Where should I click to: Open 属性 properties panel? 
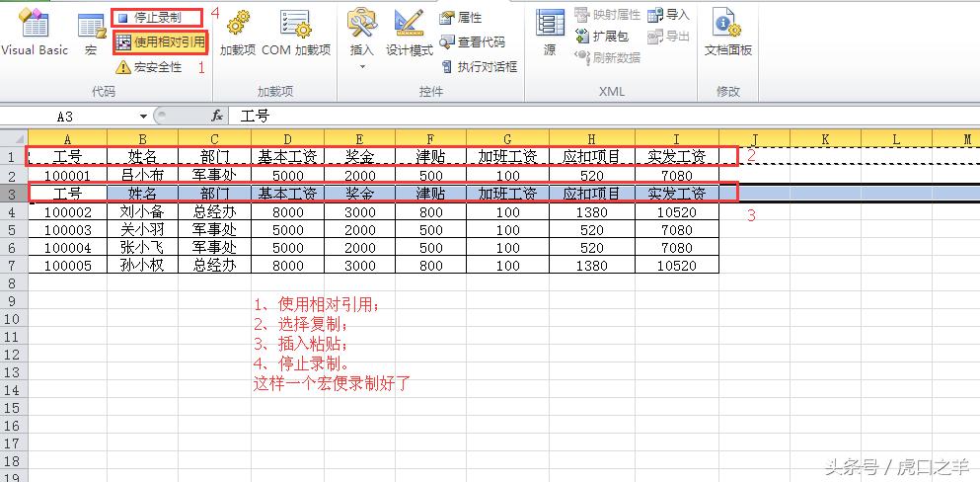(461, 18)
